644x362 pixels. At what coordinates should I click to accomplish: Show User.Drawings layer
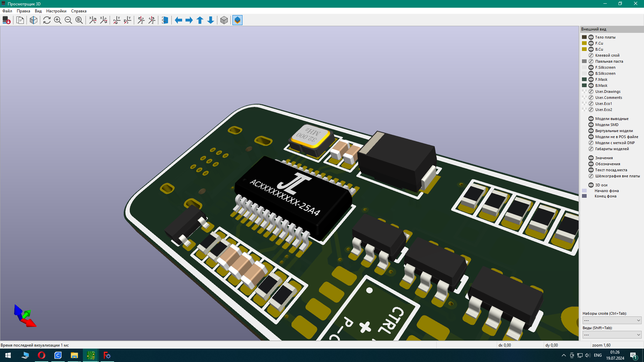(x=591, y=92)
